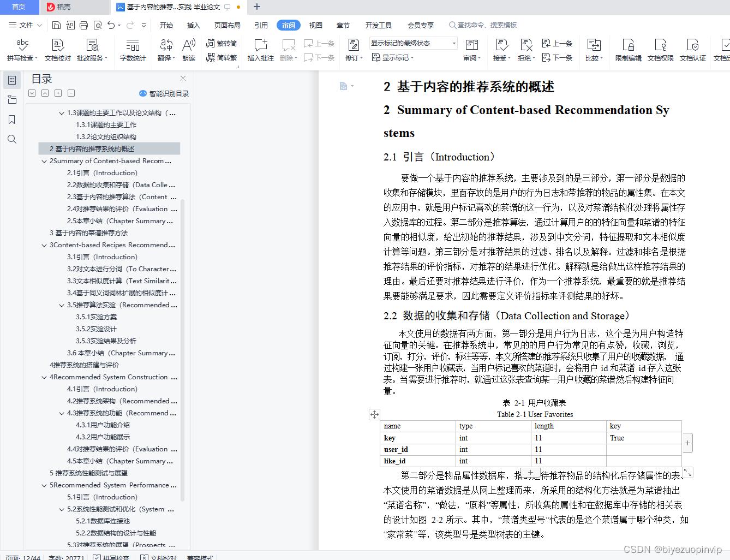Switch to the 引用 ribbon tab

click(x=261, y=25)
